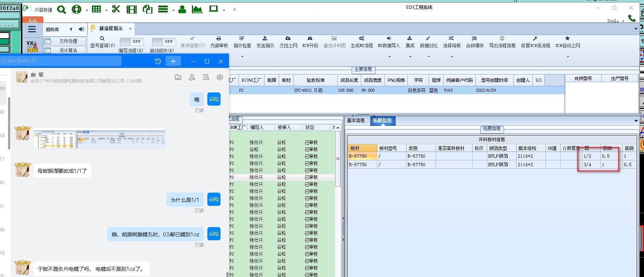Screen dimensions: 644x277
Task: Open the chat folder files icon
Action: [x=178, y=77]
